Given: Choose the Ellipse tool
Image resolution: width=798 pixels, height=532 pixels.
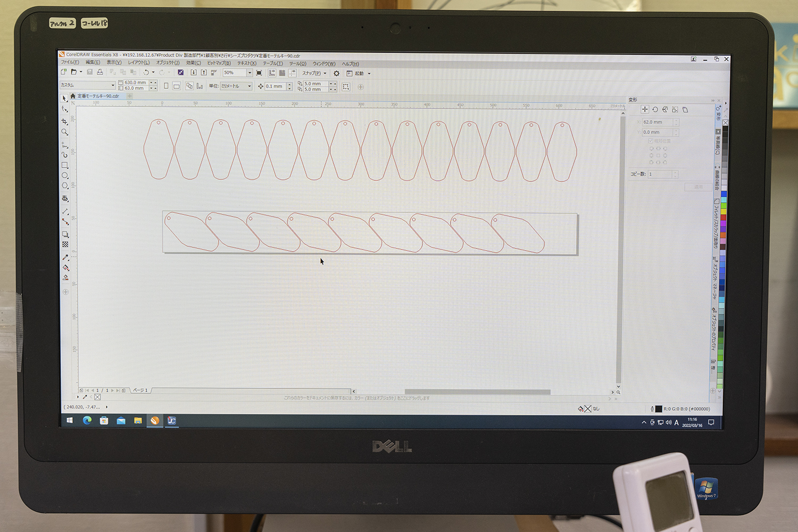Looking at the screenshot, I should 65,176.
